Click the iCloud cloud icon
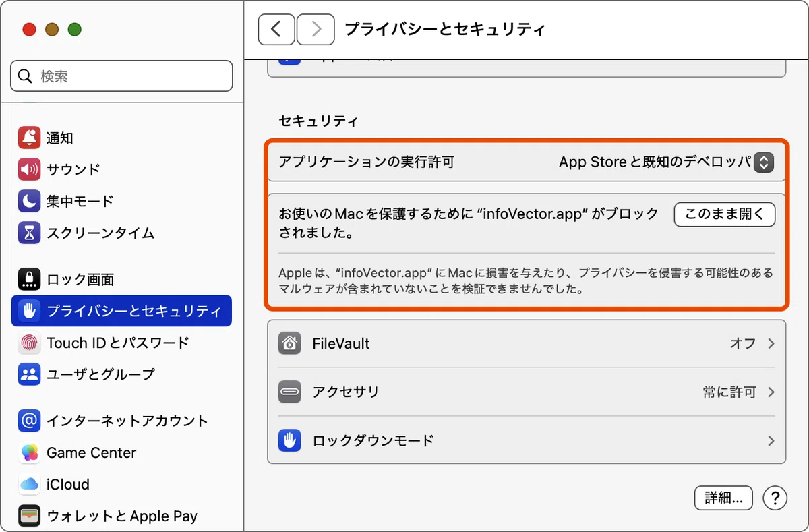 (29, 484)
